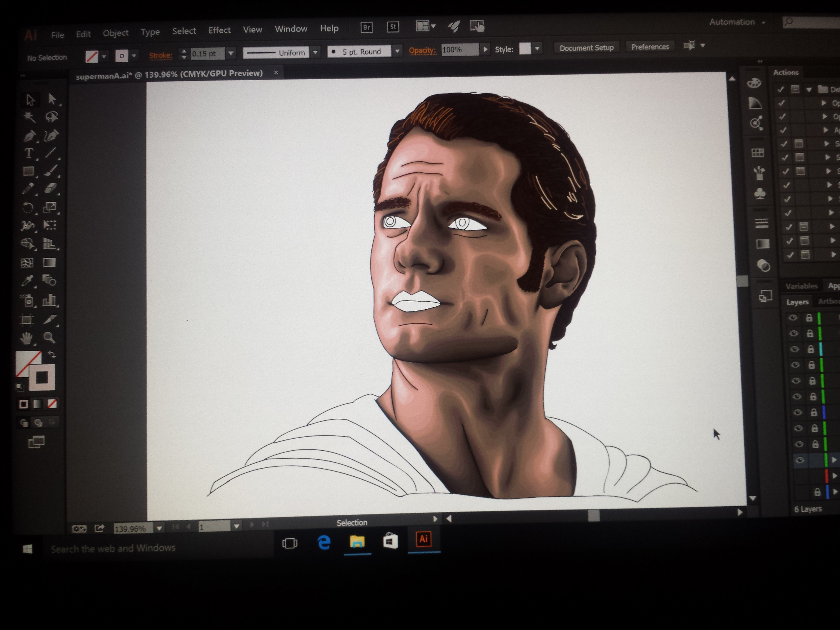Open Adobe Stock with St icon
The image size is (840, 630).
[393, 27]
